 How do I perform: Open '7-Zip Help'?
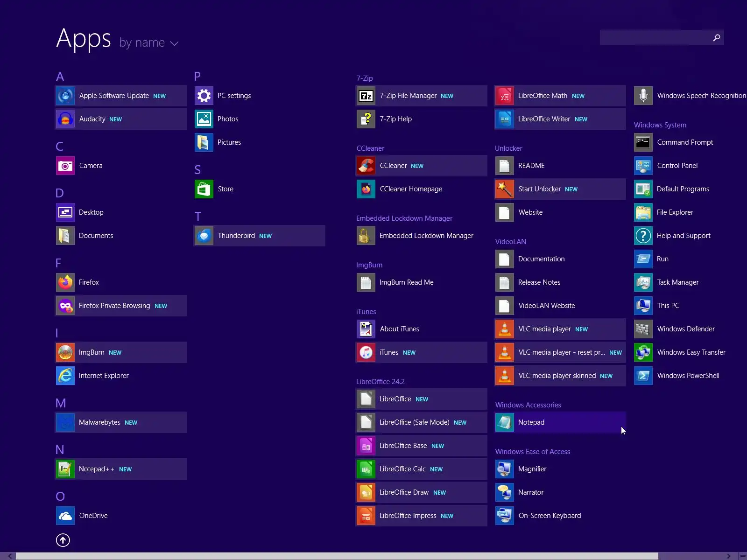tap(422, 119)
